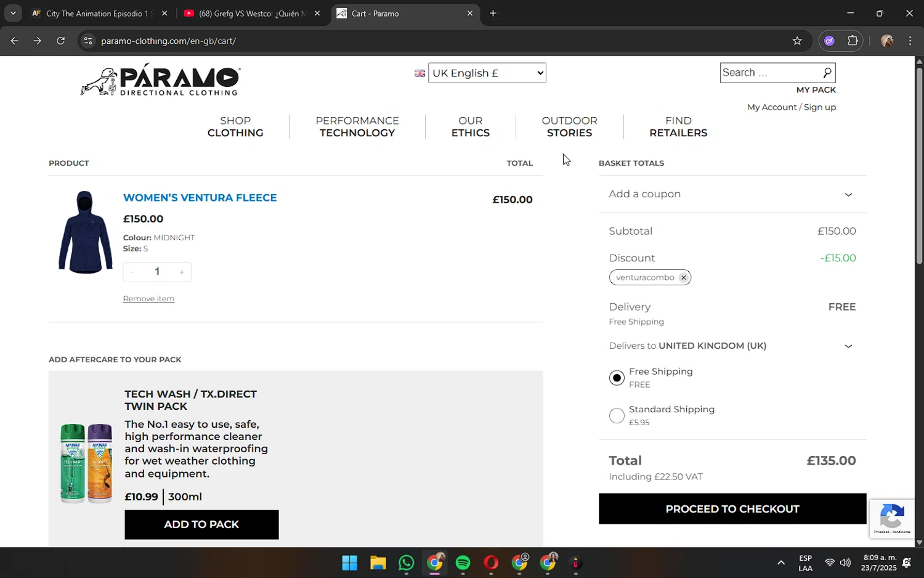Open the Shop Clothing menu

(235, 127)
